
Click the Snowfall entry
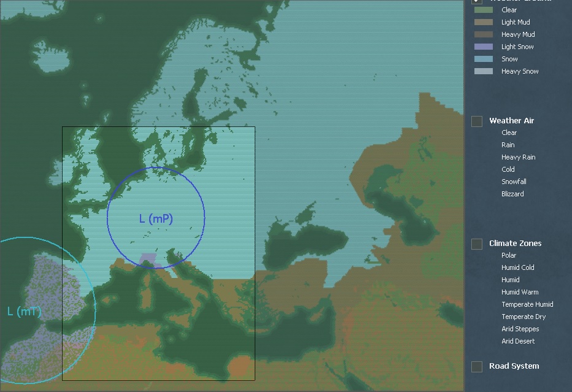click(514, 182)
